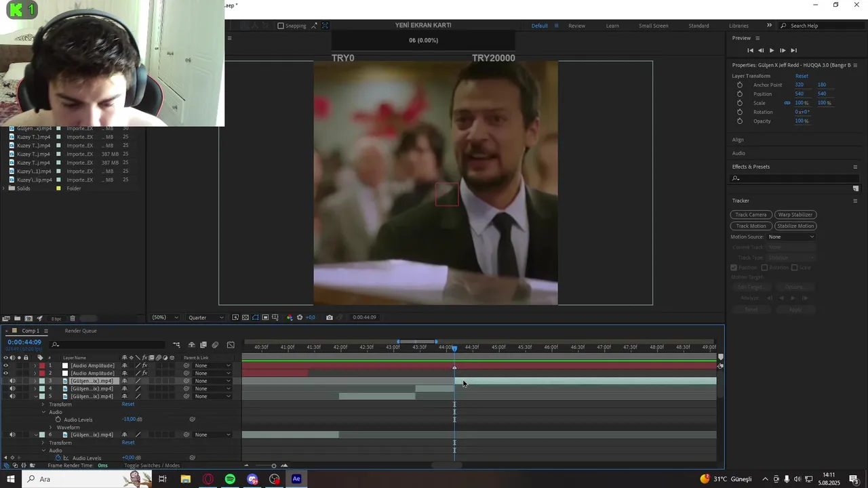
Task: Activate the Region of Interest tool
Action: tap(265, 317)
